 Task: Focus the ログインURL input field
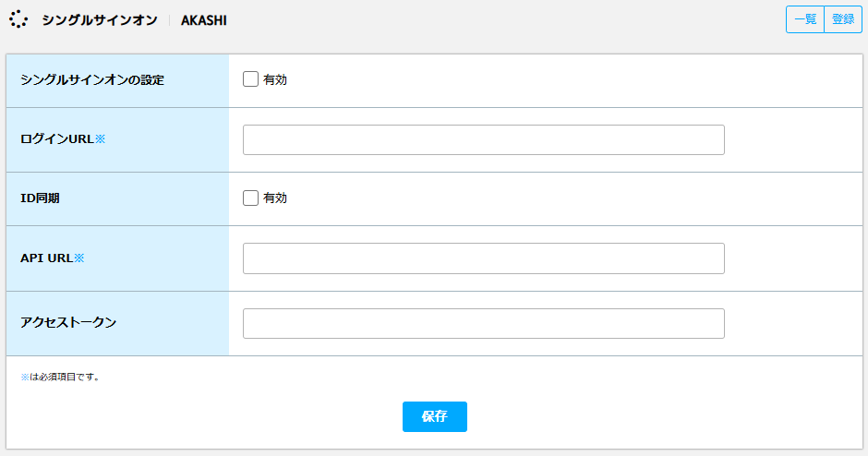[x=483, y=139]
